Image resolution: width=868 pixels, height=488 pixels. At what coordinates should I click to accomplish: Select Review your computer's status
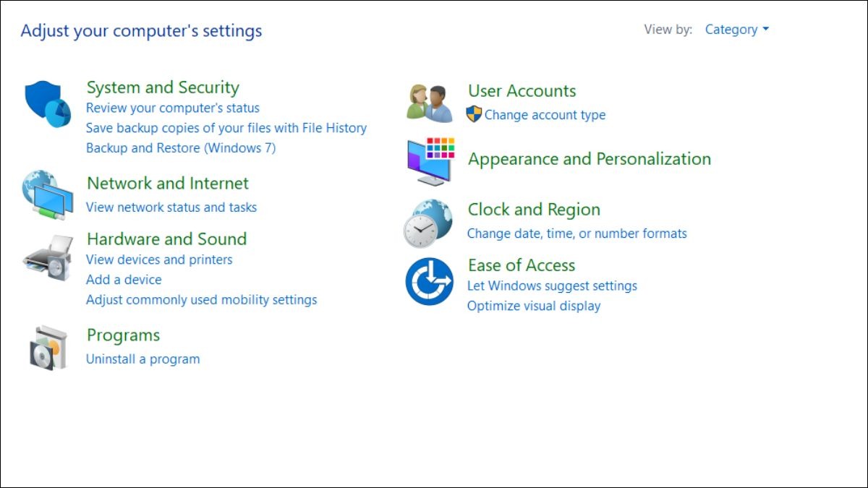pyautogui.click(x=173, y=108)
